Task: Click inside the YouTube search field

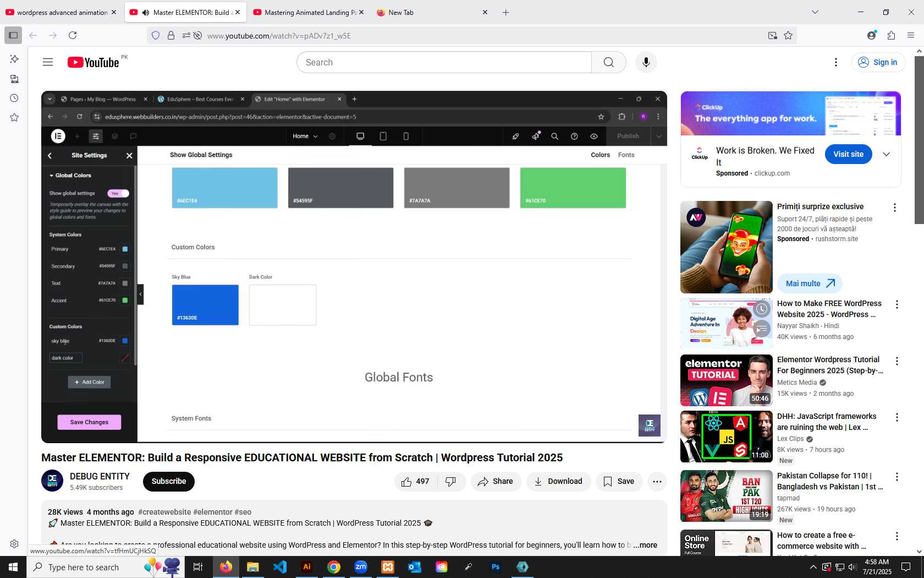Action: (x=444, y=62)
